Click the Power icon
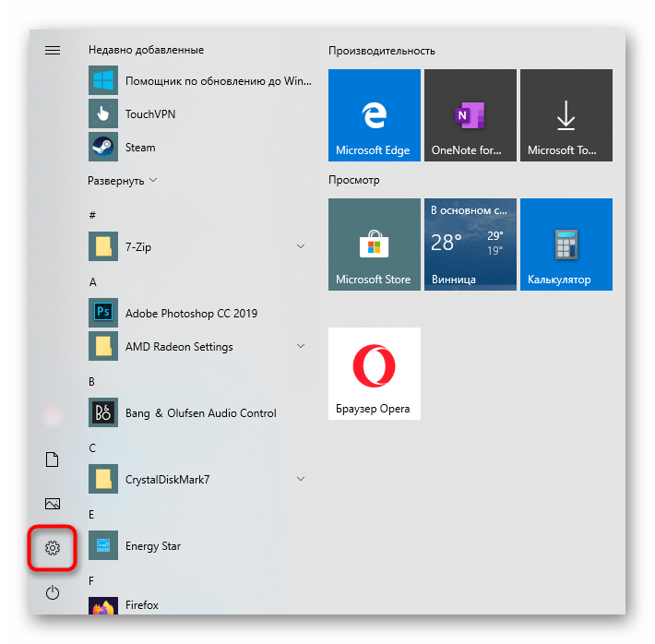The image size is (655, 644). (x=53, y=592)
